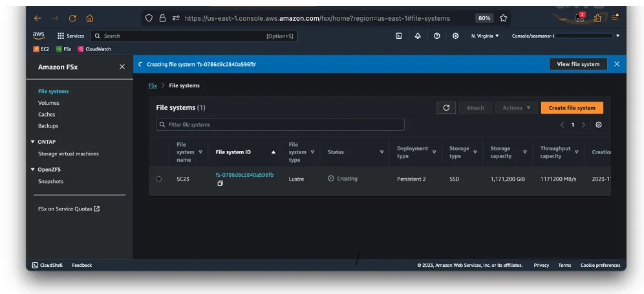Open the Actions dropdown

pos(517,107)
